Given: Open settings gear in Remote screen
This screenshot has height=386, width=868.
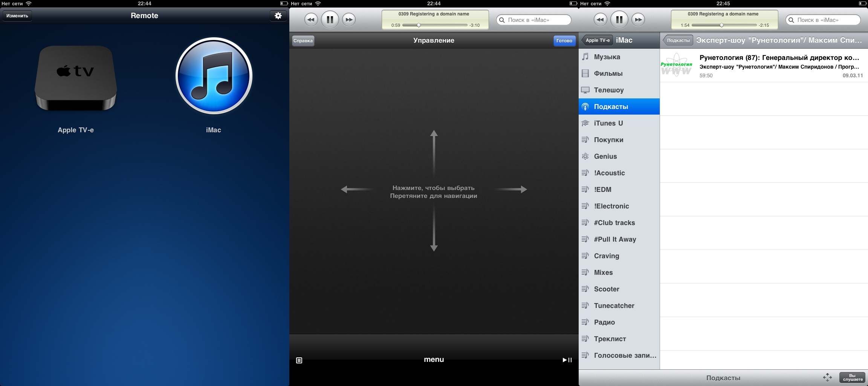Looking at the screenshot, I should 278,16.
